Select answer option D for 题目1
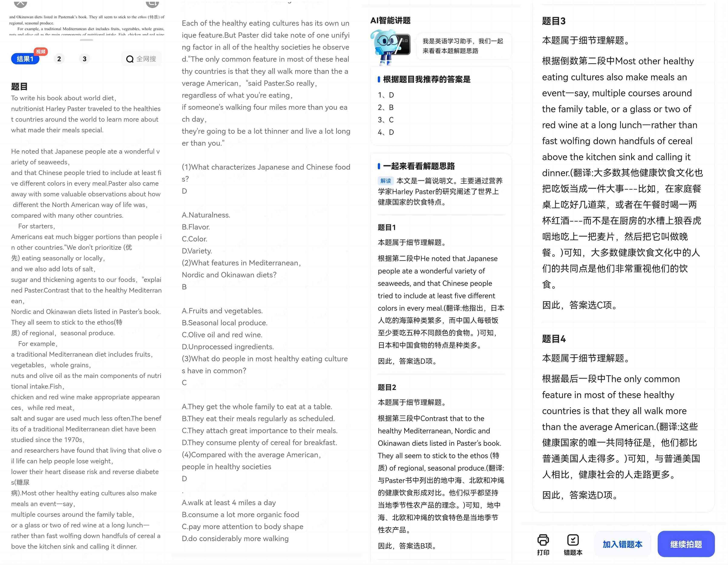Viewport: 728px width, 565px height. tap(197, 250)
